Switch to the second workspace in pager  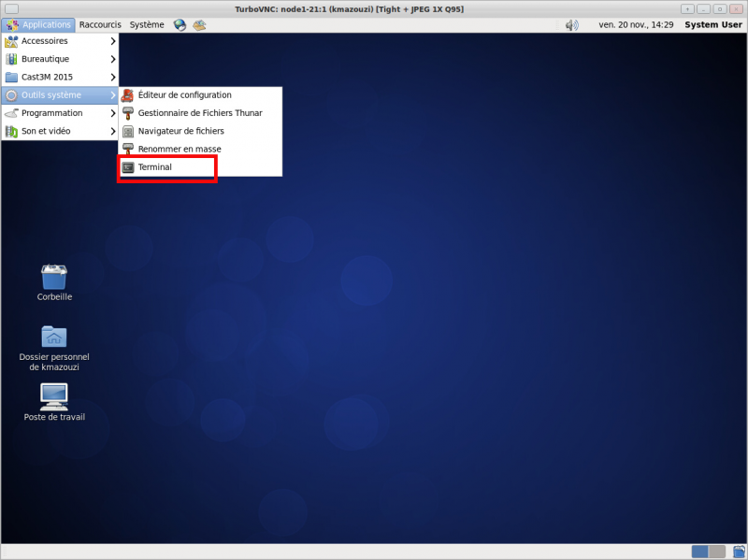pyautogui.click(x=716, y=552)
